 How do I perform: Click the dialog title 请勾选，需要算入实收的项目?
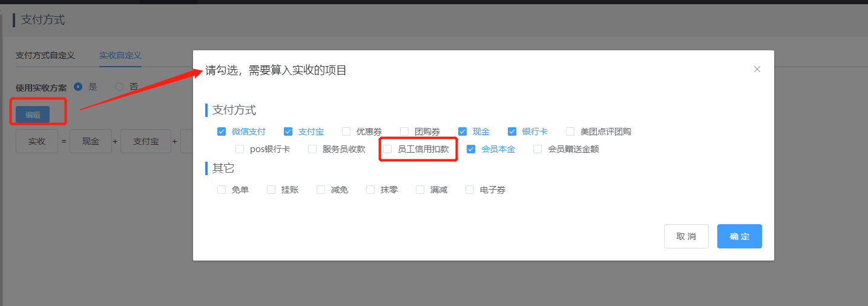(x=276, y=70)
